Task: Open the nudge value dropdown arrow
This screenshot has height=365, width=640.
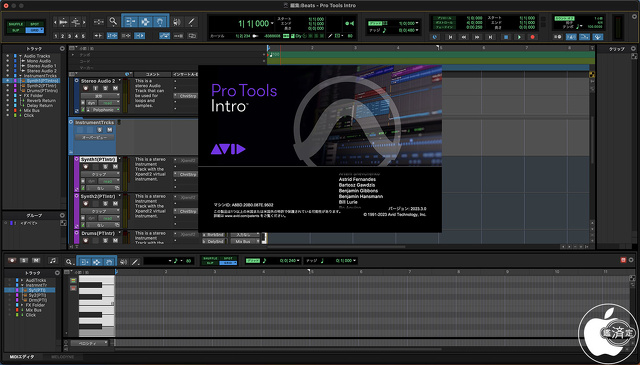Action: pyautogui.click(x=417, y=30)
